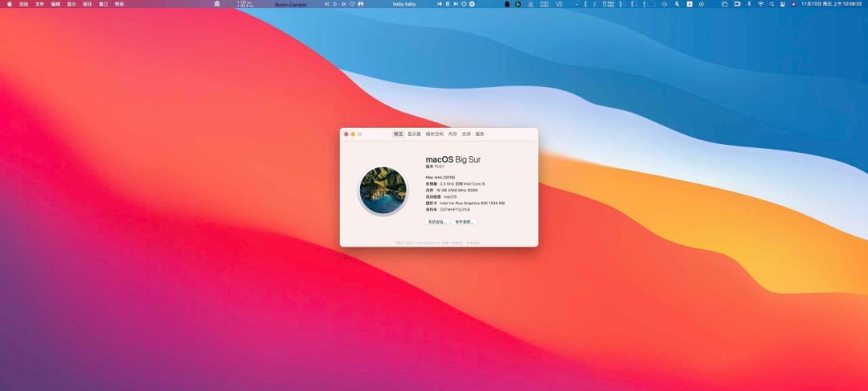Like the song with heart right of baby baby
868x391 pixels.
tap(464, 4)
